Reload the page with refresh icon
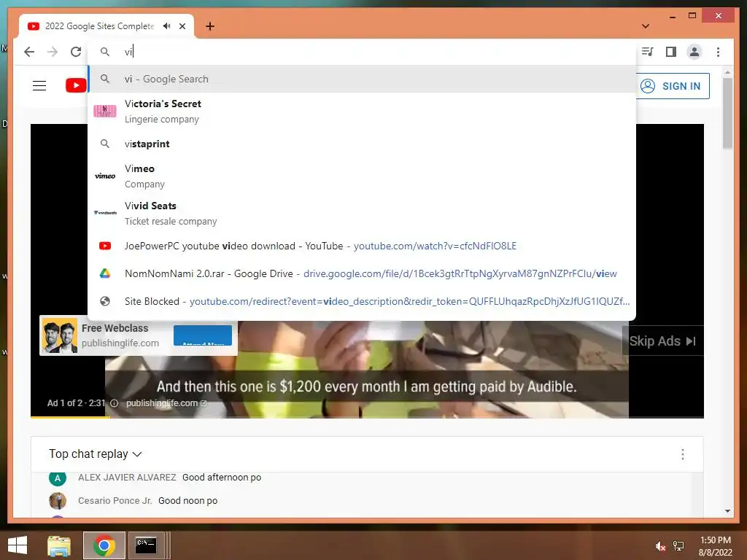The image size is (747, 560). pyautogui.click(x=76, y=52)
